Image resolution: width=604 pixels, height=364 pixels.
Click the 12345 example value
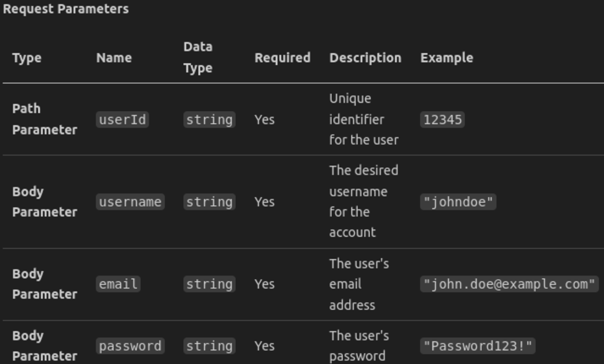click(x=443, y=120)
